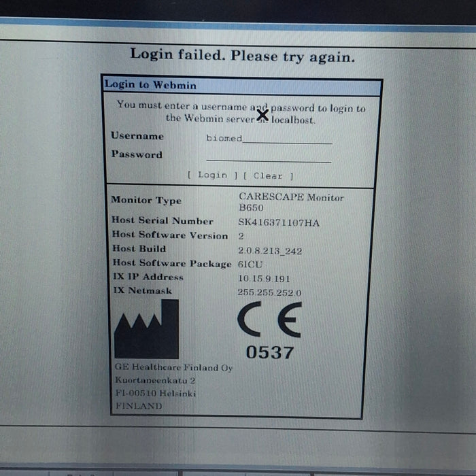The image size is (476, 476).
Task: Select the Username label
Action: point(137,136)
